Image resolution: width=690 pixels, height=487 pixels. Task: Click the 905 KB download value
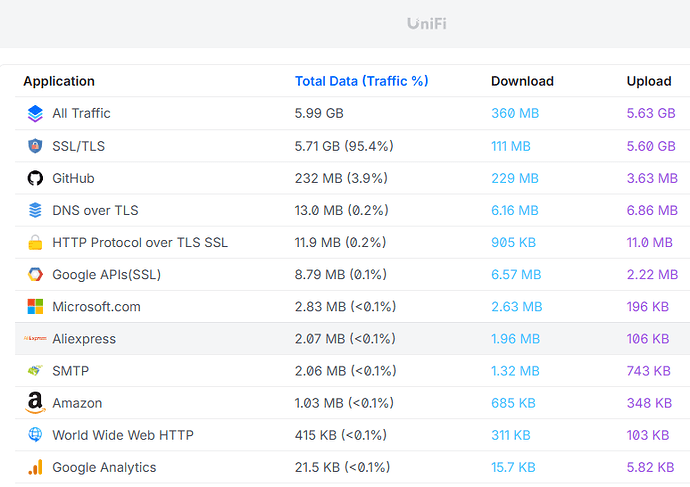coord(514,242)
